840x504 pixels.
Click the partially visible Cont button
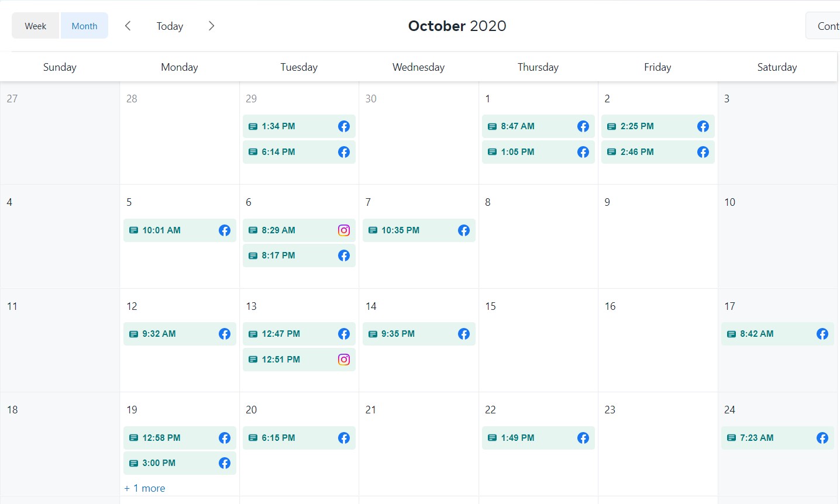point(825,26)
